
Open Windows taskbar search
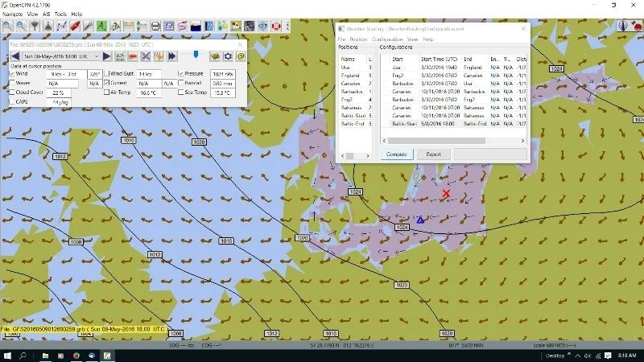coord(23,356)
